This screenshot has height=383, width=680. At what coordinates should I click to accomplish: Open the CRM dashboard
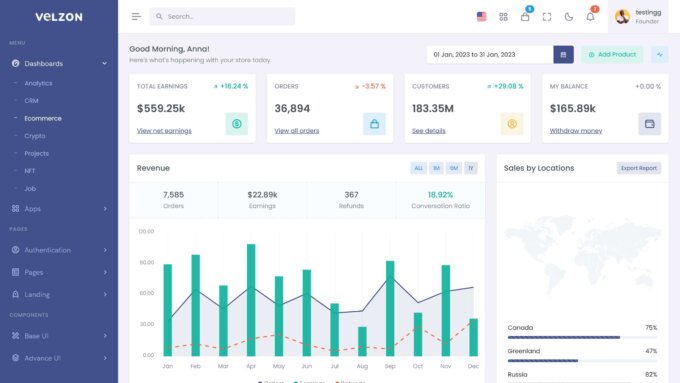coord(31,101)
